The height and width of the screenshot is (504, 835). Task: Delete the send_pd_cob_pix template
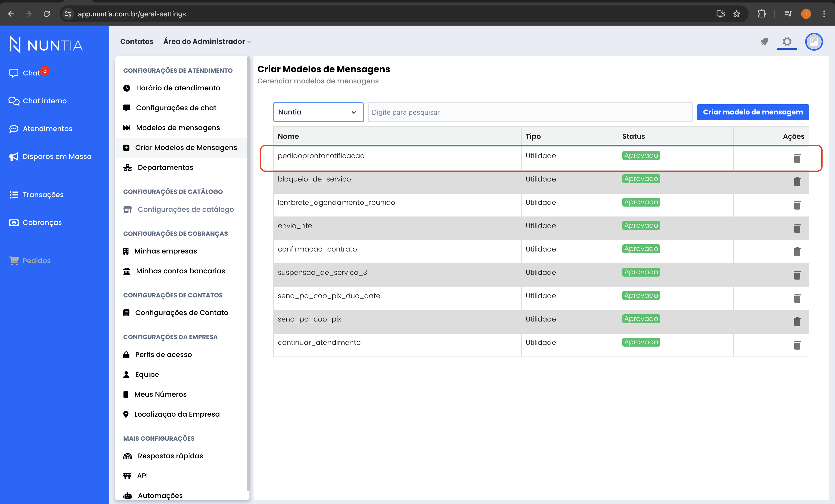click(797, 322)
